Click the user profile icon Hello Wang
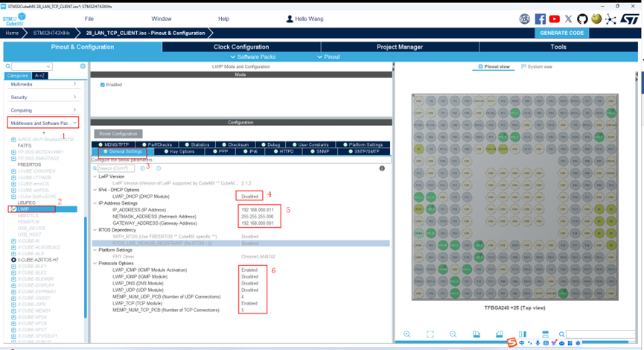Screen dimensions: 644x350 290,19
